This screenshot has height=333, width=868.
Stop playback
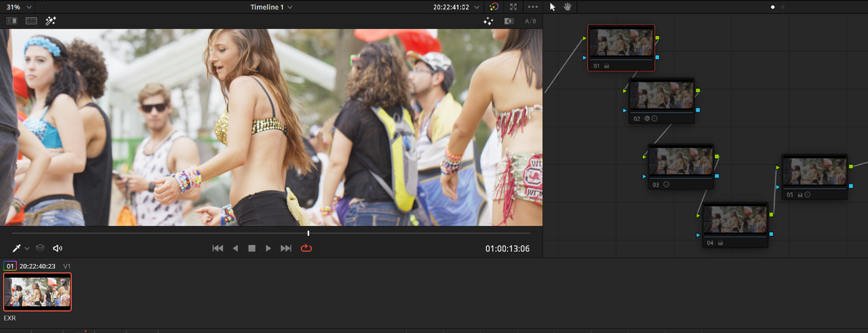click(252, 248)
